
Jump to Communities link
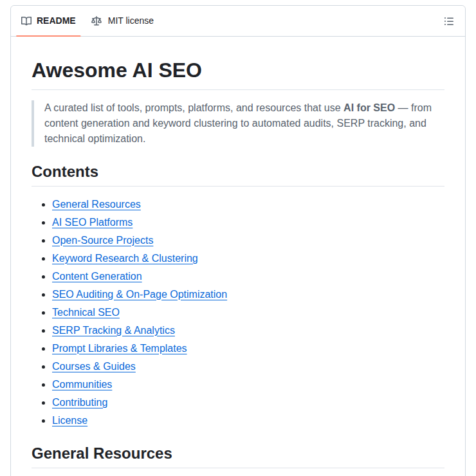click(82, 384)
